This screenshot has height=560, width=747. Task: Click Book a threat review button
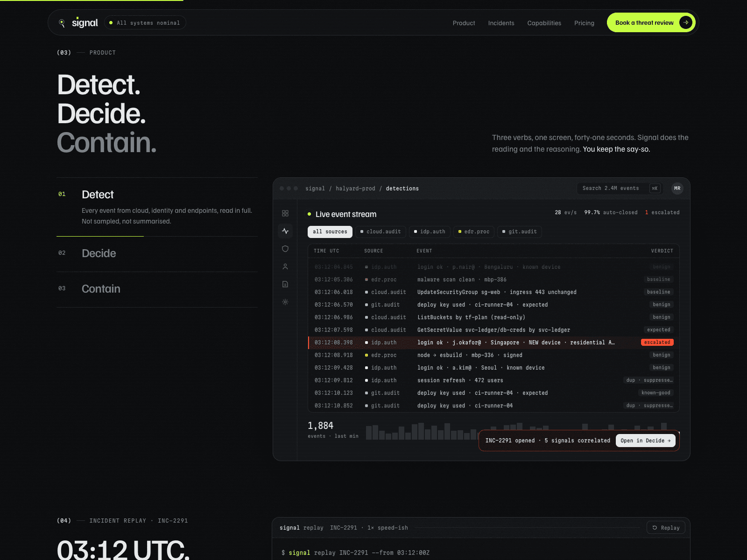(x=651, y=22)
